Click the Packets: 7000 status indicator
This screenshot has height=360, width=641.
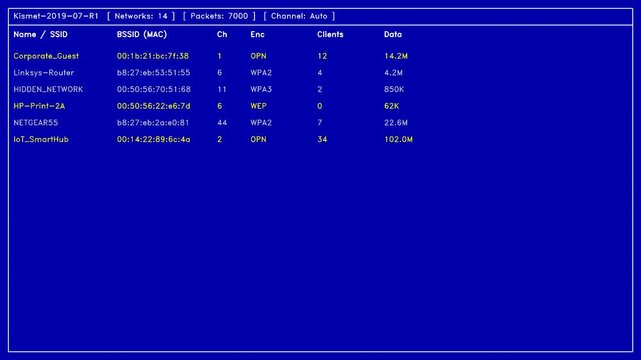click(219, 16)
